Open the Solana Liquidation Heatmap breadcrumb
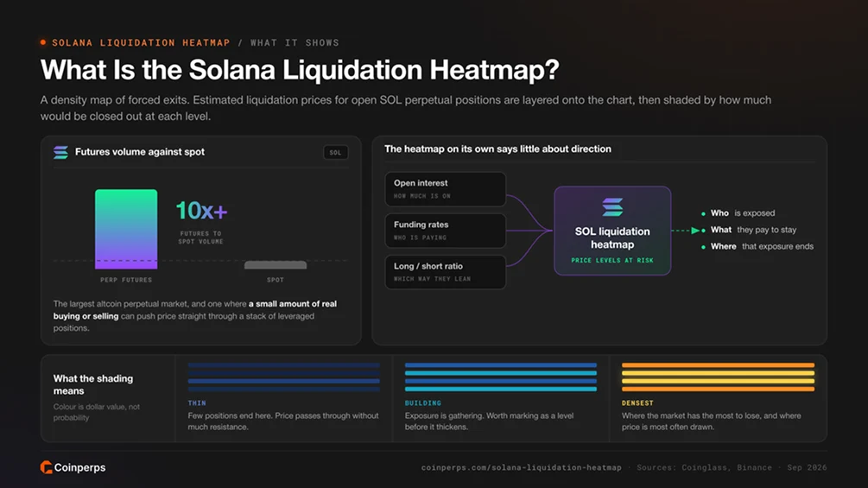868x488 pixels. coord(141,42)
